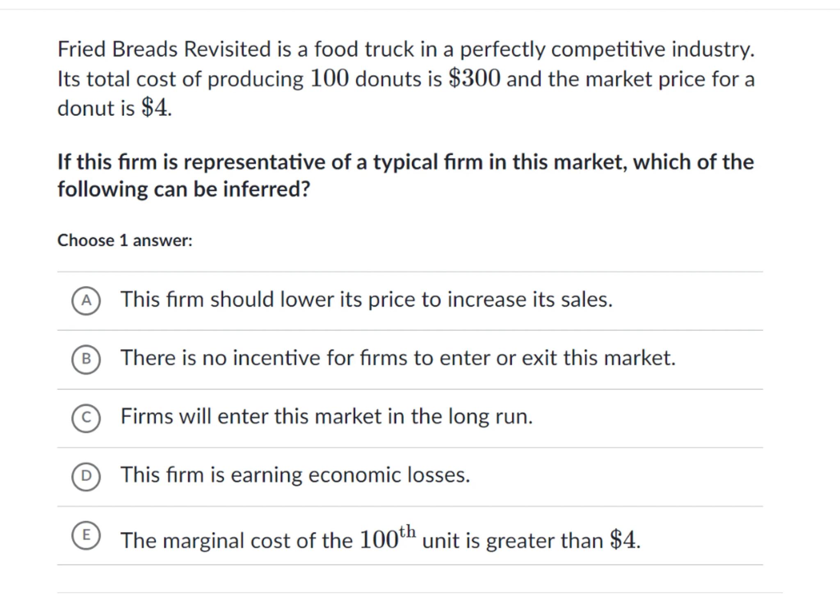Click "The marginal cost of the" answer text
Image resolution: width=840 pixels, height=616 pixels.
[237, 541]
